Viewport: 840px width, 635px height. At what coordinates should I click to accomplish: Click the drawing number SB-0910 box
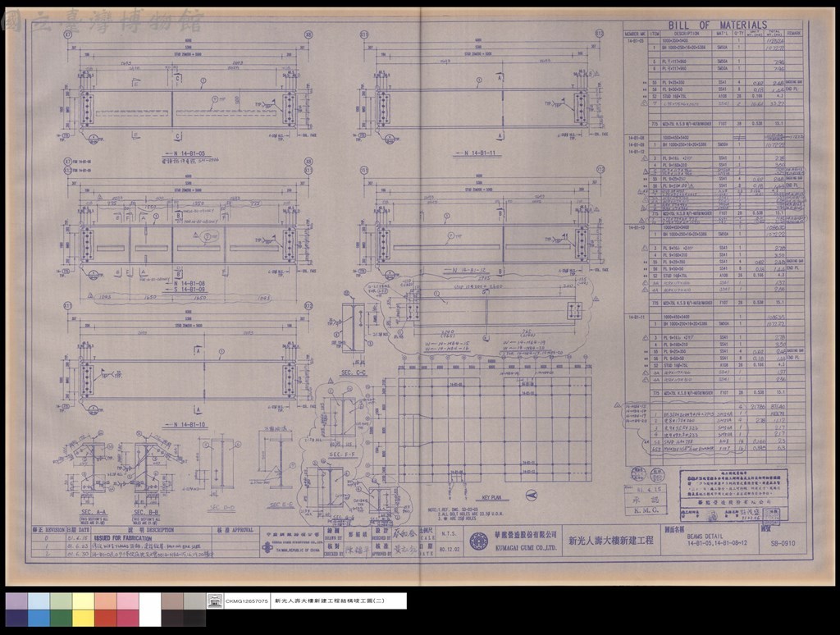click(x=783, y=543)
